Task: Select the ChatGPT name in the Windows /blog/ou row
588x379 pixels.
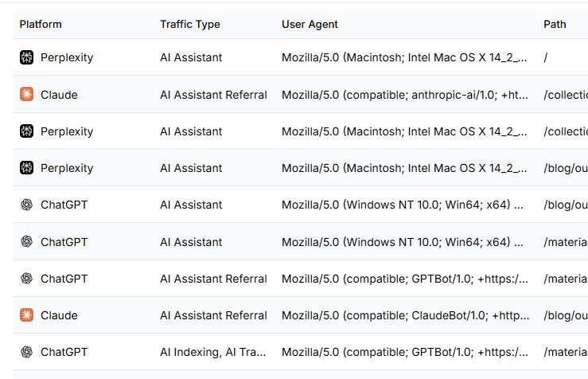Action: [64, 205]
